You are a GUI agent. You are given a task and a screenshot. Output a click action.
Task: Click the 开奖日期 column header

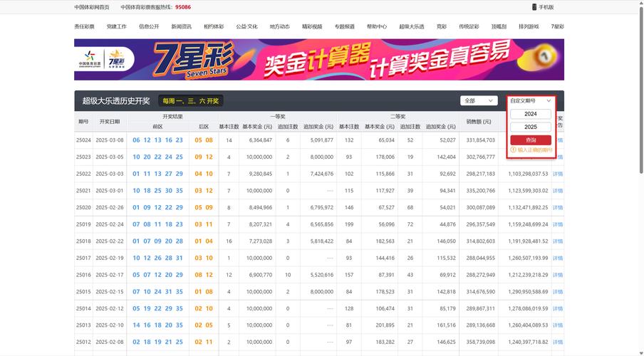pyautogui.click(x=110, y=122)
